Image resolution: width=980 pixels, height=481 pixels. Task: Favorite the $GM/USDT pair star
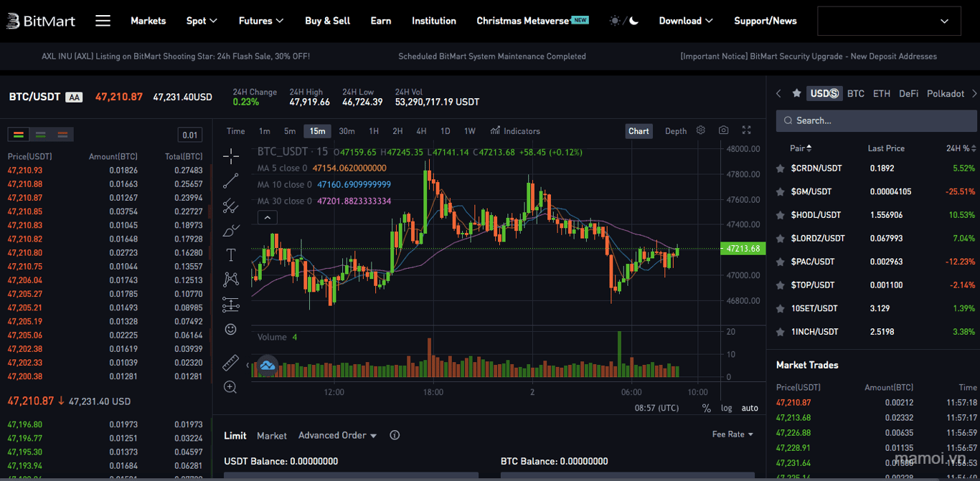(x=781, y=192)
